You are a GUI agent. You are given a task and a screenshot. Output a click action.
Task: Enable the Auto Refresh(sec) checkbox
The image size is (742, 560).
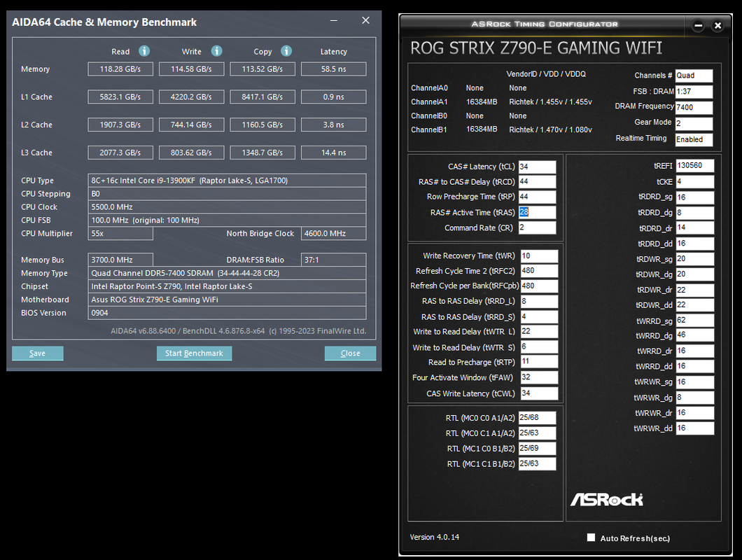591,538
